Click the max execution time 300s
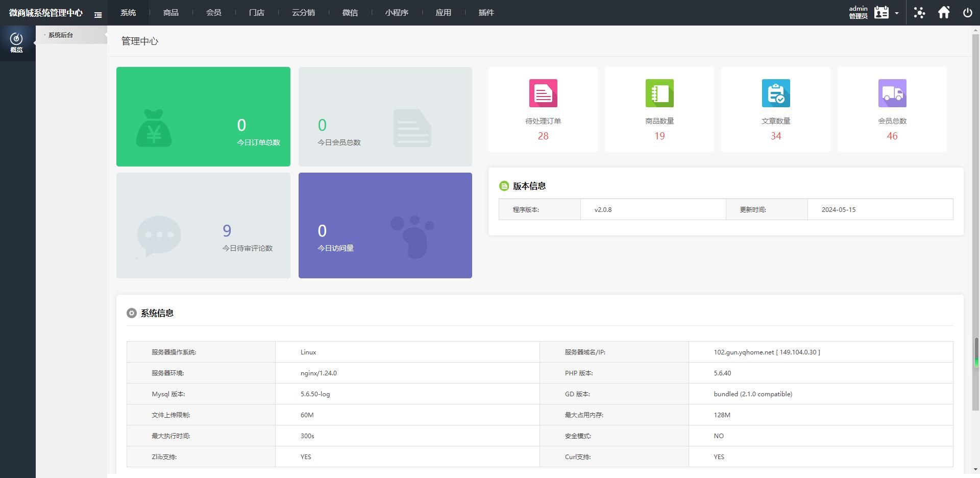This screenshot has width=980, height=478. click(307, 436)
